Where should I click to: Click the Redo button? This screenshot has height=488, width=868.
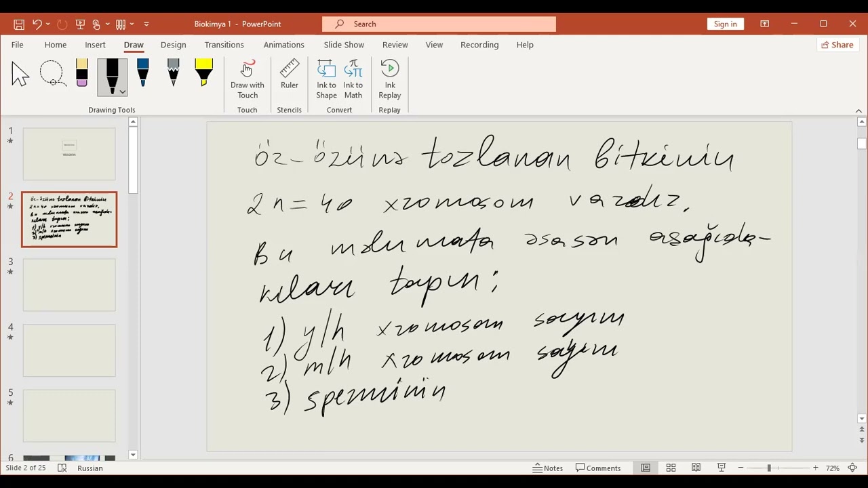[x=62, y=24]
